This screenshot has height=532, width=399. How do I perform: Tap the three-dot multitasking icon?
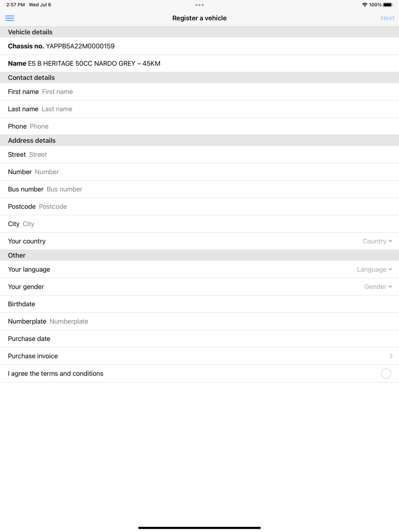199,5
